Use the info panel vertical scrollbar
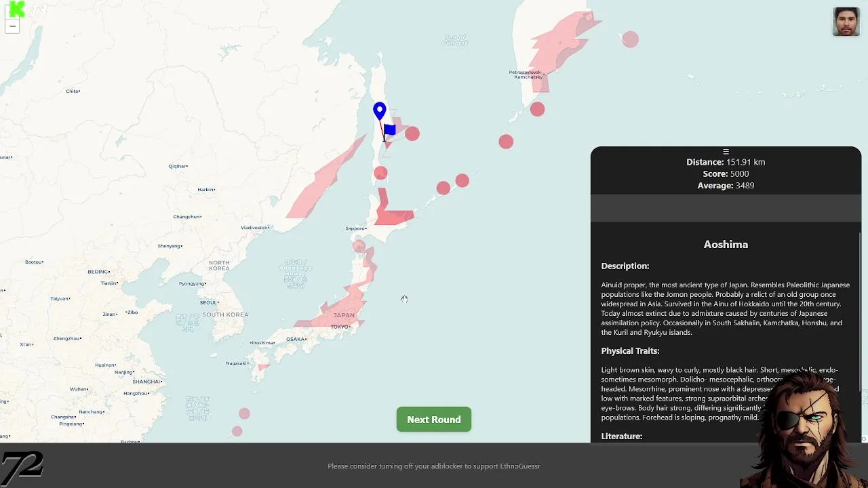The image size is (868, 488). (x=861, y=312)
